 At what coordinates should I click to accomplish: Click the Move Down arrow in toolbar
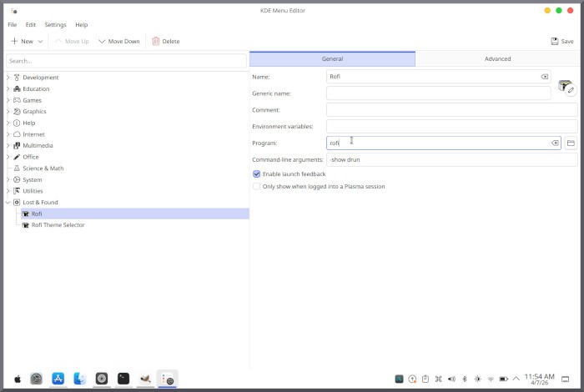point(102,41)
